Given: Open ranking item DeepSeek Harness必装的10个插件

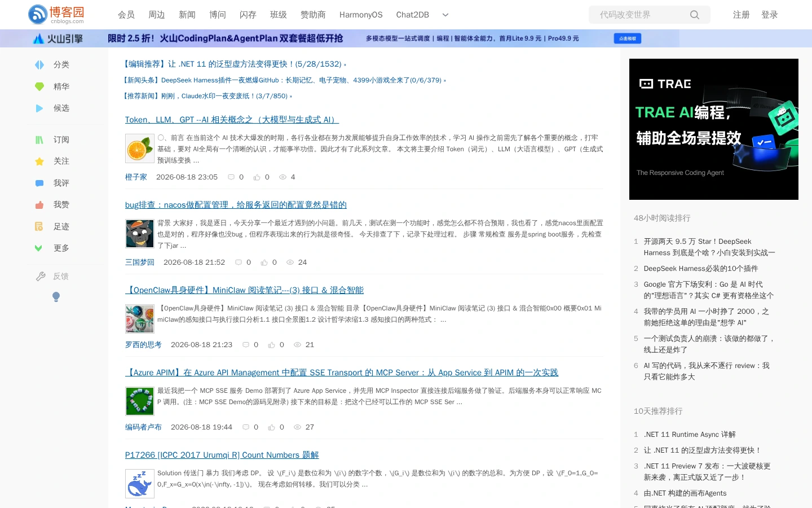Looking at the screenshot, I should point(701,269).
